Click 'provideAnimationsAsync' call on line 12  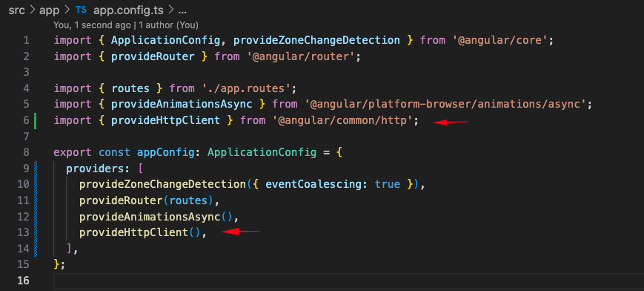click(150, 217)
